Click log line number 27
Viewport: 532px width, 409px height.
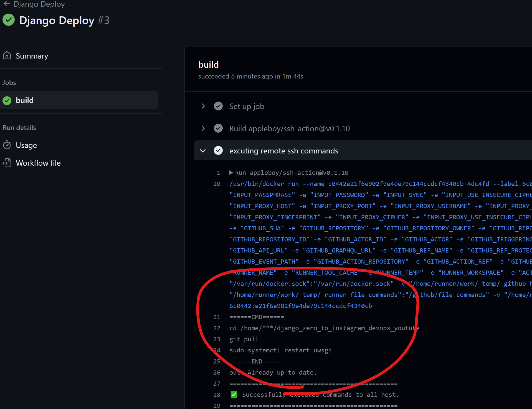click(217, 383)
